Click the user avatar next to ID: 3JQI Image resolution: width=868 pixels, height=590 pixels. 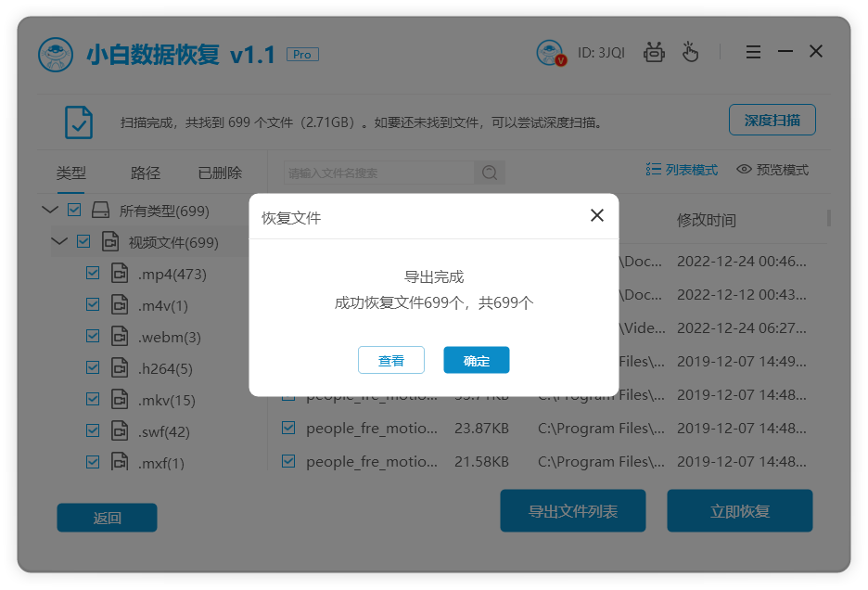coord(551,52)
